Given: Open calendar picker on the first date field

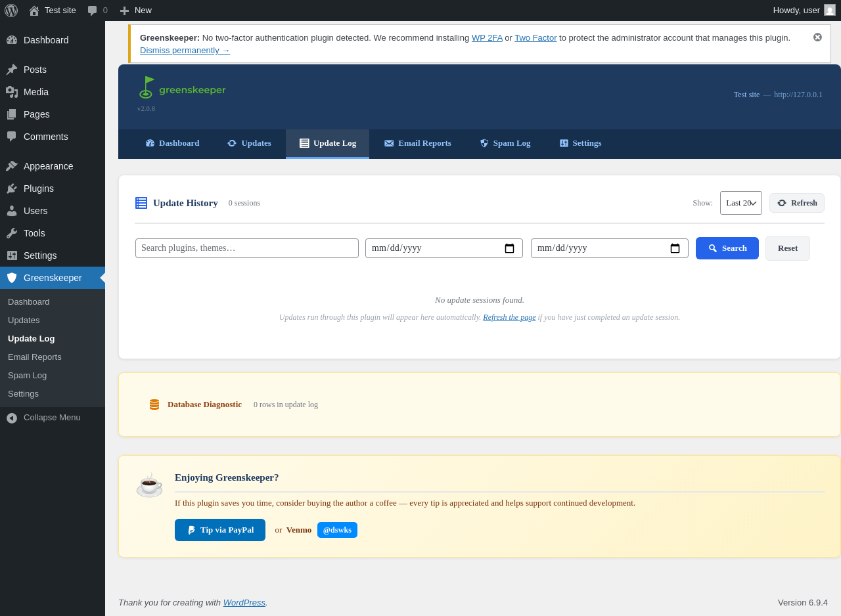Looking at the screenshot, I should tap(509, 248).
